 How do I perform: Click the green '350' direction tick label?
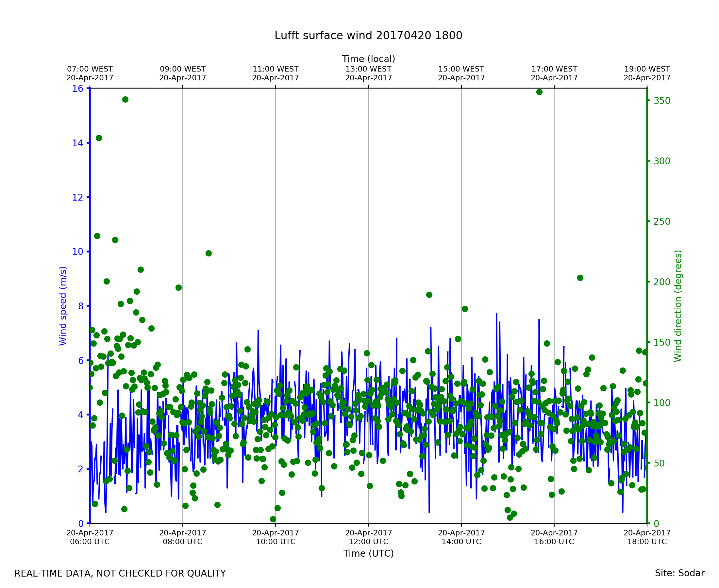tap(662, 101)
